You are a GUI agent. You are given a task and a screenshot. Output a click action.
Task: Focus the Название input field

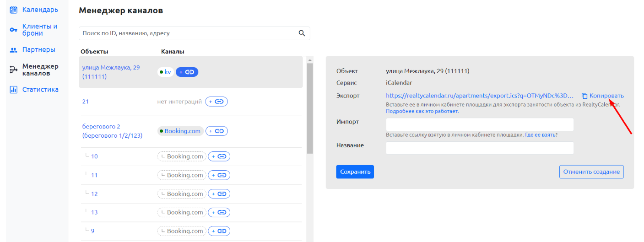click(480, 148)
